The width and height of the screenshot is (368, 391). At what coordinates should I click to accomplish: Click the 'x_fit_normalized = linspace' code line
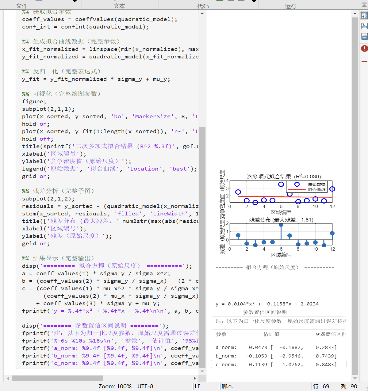click(x=110, y=49)
